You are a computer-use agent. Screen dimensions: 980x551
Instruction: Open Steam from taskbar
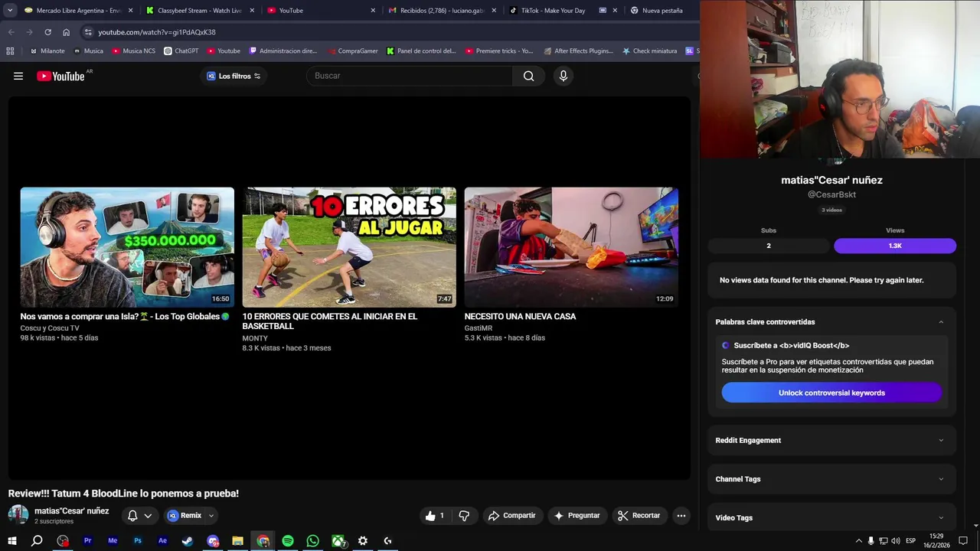pyautogui.click(x=188, y=541)
